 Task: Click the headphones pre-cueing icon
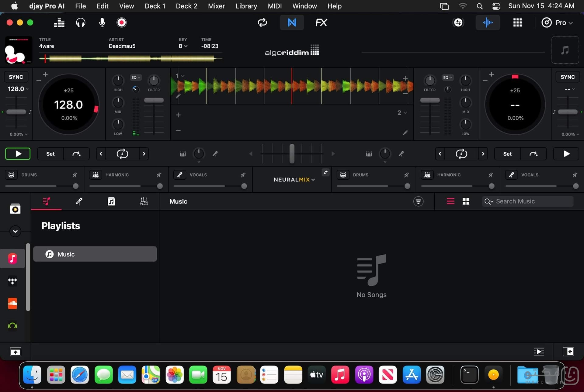point(81,23)
